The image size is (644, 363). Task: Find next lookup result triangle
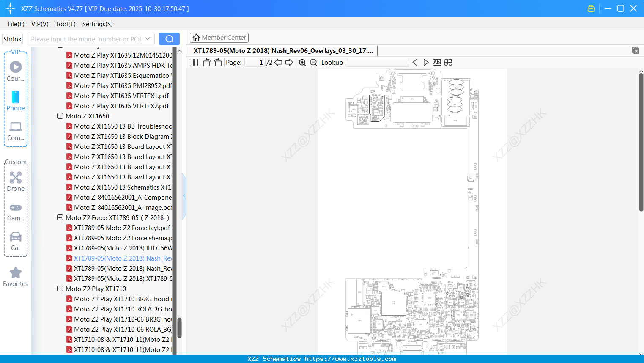[x=426, y=63]
